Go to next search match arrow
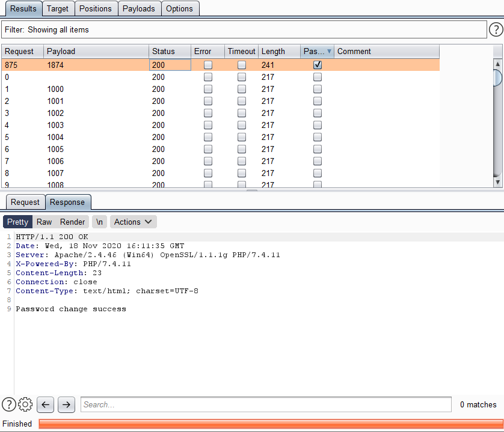Screen dimensions: 504x432 66,404
